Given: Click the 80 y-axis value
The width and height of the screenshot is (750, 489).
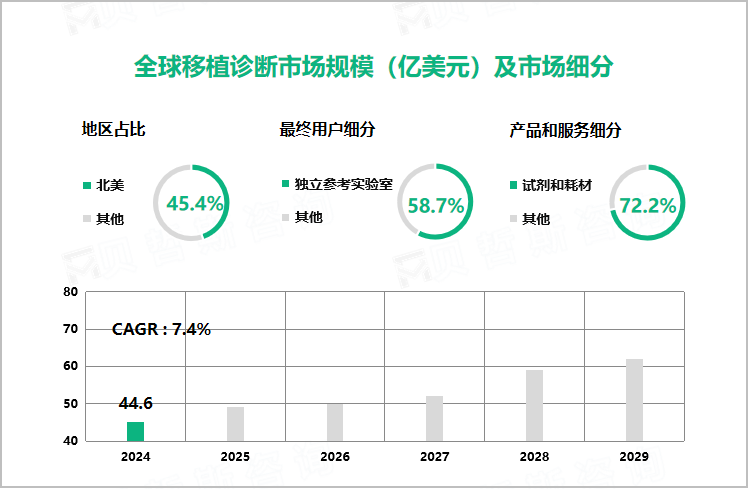Looking at the screenshot, I should [70, 292].
